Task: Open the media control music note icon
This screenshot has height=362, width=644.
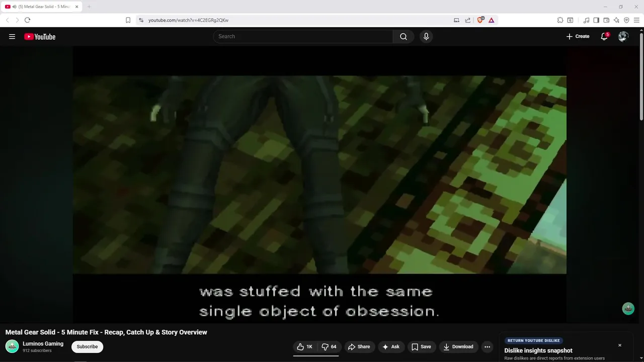Action: click(586, 20)
